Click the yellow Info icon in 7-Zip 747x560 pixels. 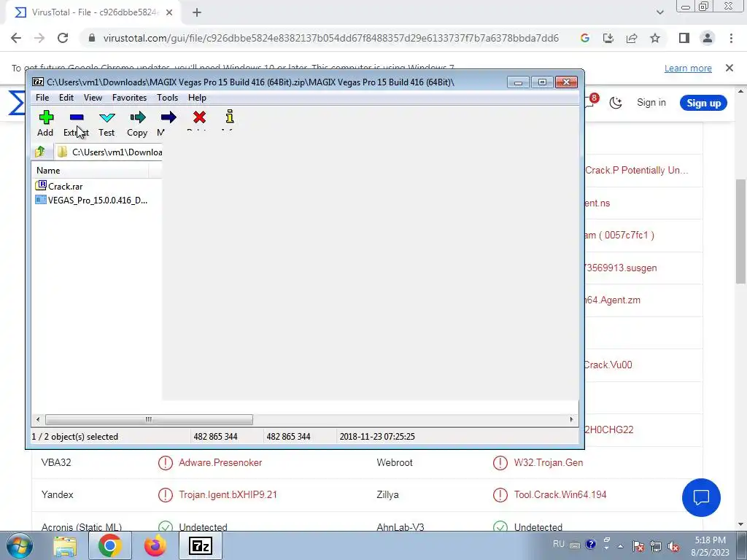point(230,117)
